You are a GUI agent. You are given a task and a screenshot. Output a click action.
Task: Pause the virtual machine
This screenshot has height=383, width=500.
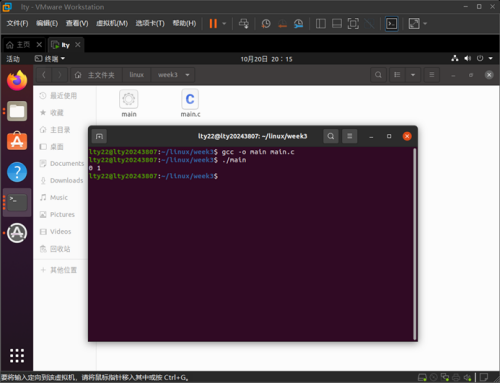tap(213, 23)
